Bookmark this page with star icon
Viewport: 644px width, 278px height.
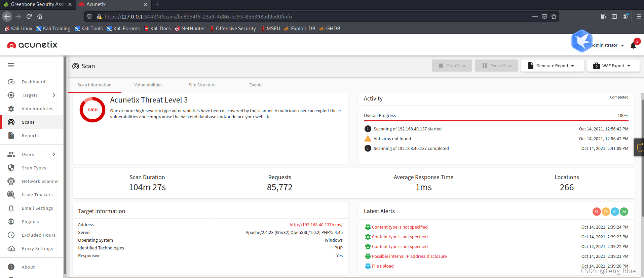pos(554,16)
